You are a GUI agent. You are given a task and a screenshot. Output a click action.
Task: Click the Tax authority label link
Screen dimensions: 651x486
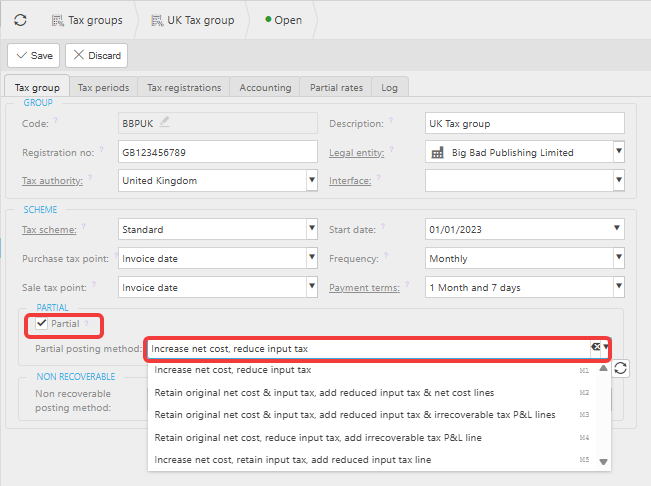click(52, 181)
